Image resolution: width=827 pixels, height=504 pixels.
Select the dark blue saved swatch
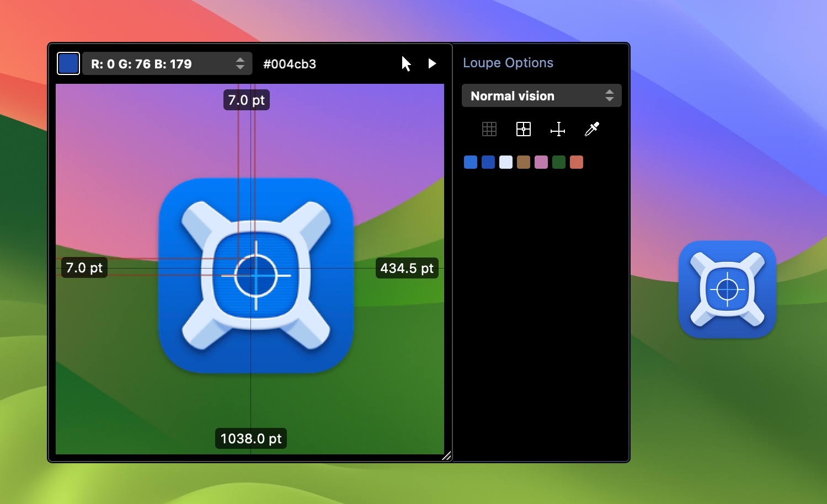pos(488,162)
